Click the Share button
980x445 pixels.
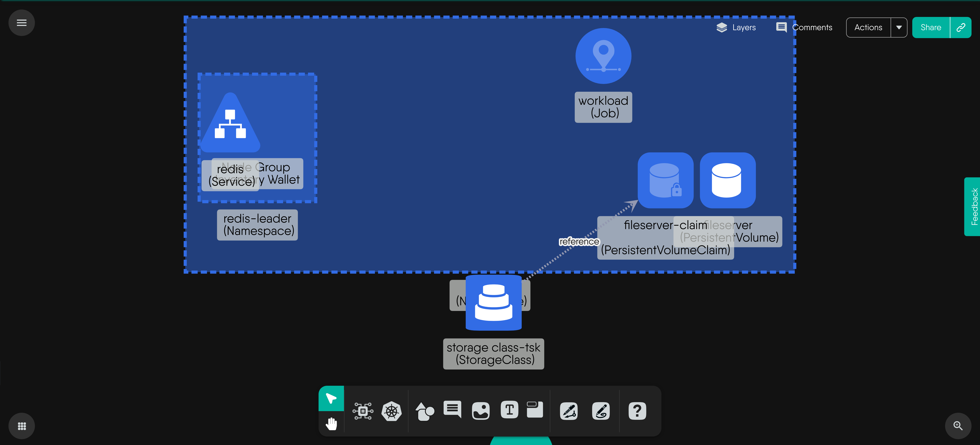tap(931, 27)
